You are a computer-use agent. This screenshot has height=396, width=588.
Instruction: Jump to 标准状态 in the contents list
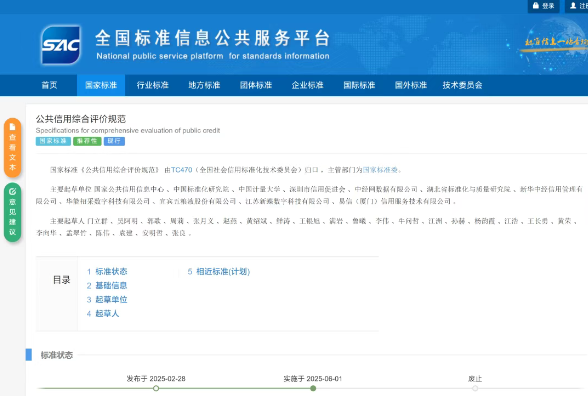pyautogui.click(x=107, y=272)
